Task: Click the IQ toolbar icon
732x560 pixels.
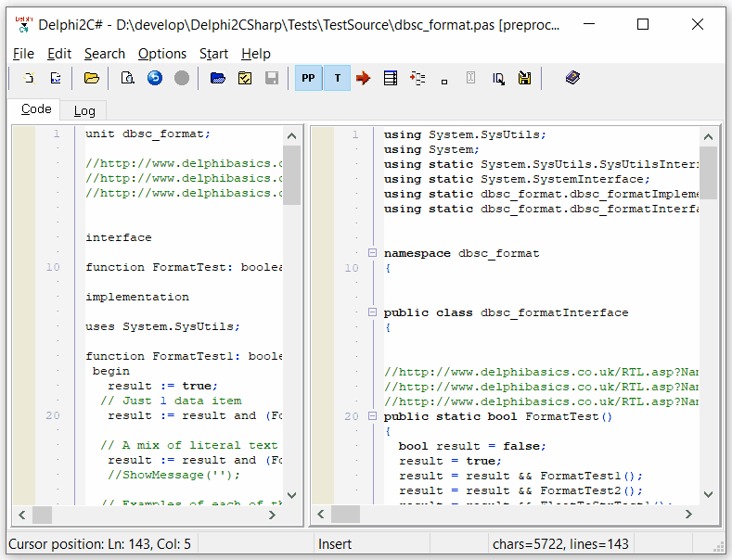Action: click(498, 79)
